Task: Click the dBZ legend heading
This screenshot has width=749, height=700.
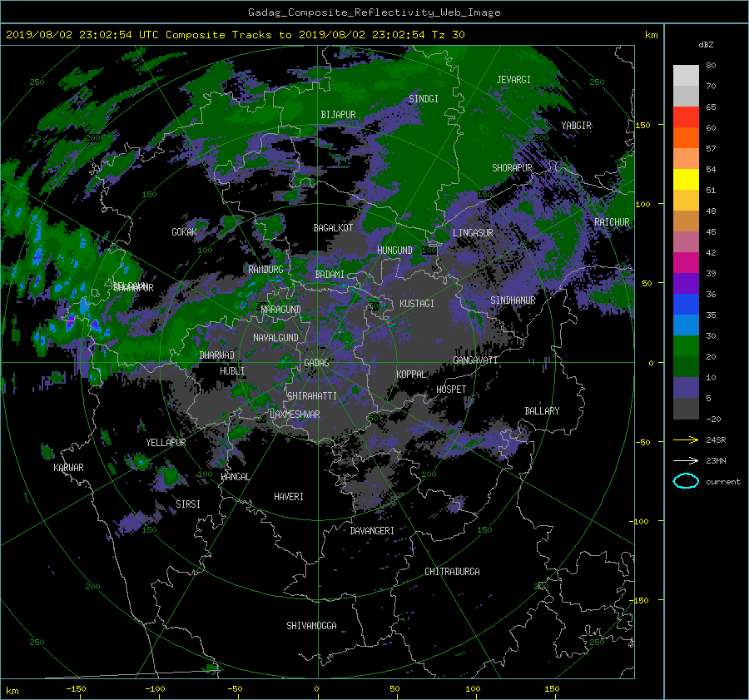Action: [x=706, y=45]
